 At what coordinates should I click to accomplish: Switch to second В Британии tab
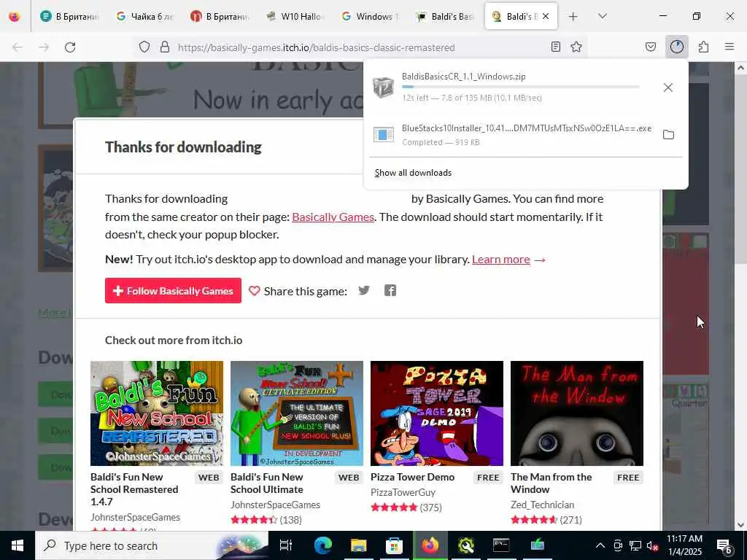click(220, 16)
